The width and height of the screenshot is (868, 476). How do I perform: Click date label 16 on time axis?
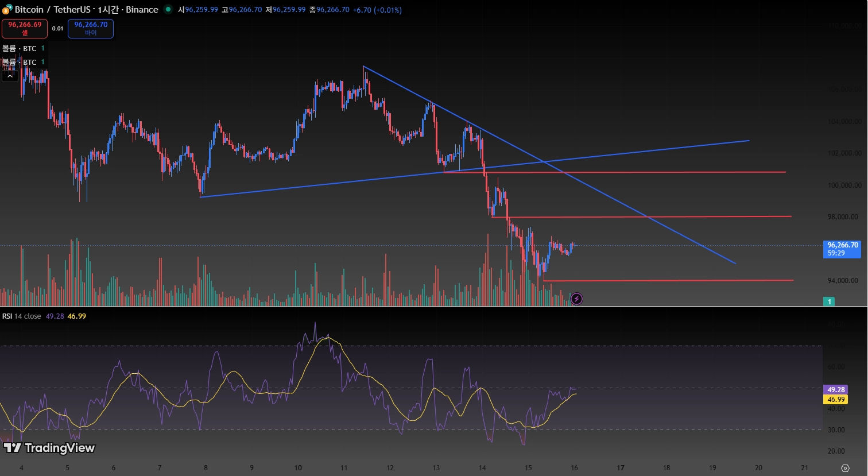[575, 468]
